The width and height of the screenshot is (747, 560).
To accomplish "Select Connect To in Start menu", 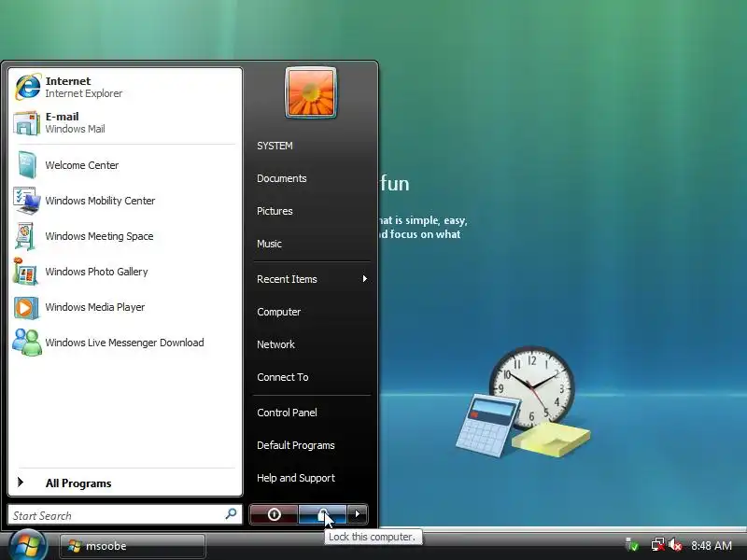I will 283,377.
